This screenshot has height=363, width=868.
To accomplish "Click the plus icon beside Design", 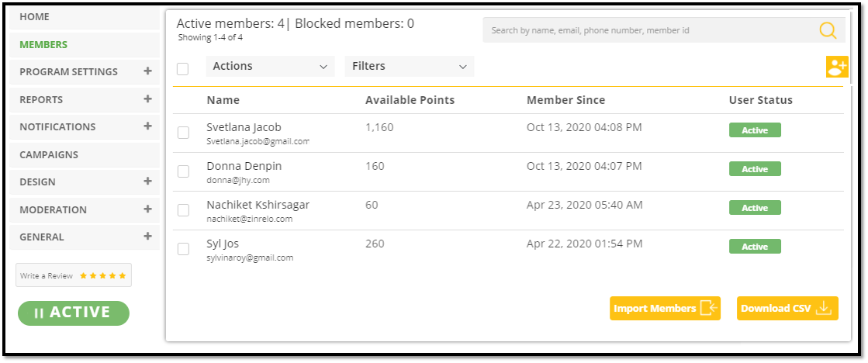I will click(147, 181).
